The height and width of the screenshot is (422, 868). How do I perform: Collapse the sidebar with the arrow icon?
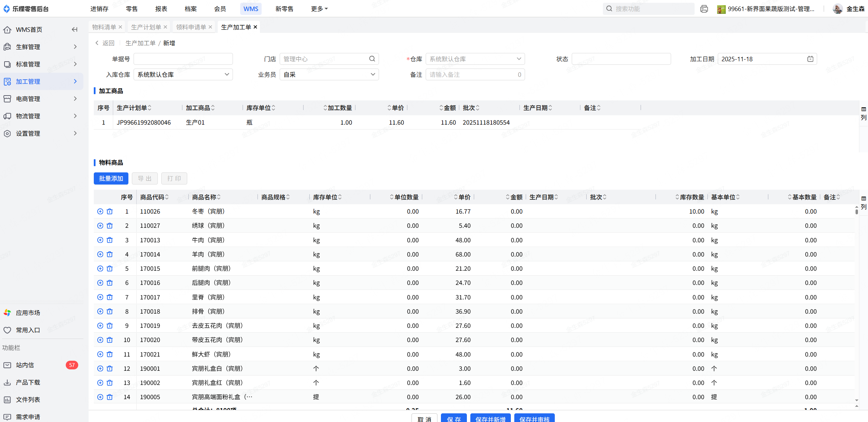pos(74,29)
